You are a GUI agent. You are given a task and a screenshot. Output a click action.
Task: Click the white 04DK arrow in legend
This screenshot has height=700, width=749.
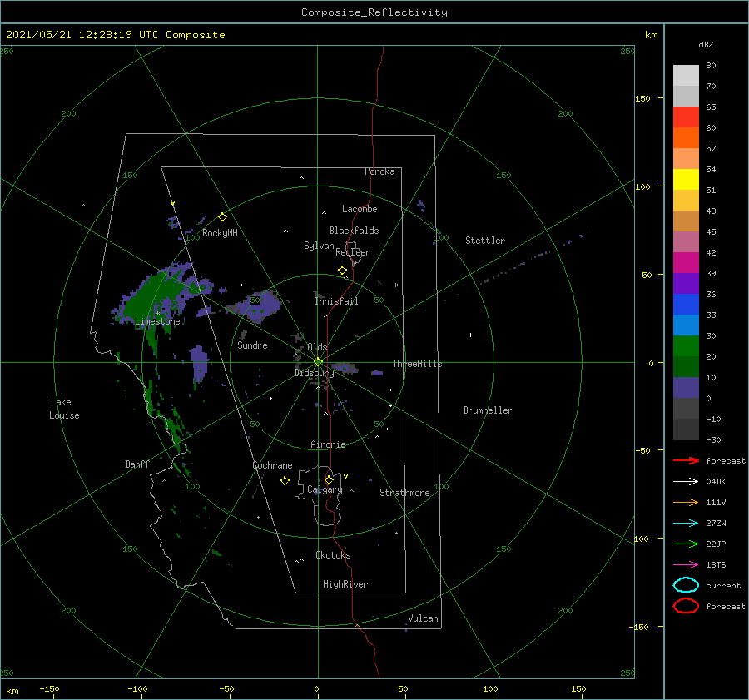pos(686,481)
